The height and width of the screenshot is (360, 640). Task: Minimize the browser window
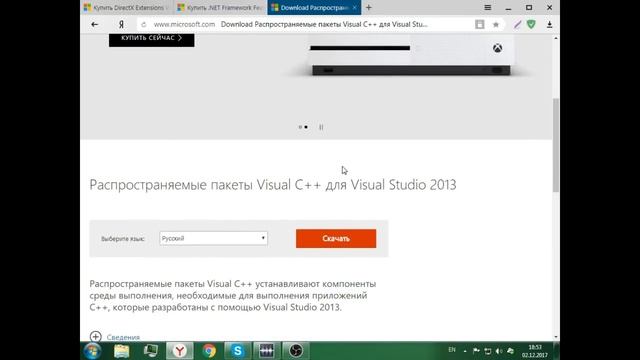[508, 7]
